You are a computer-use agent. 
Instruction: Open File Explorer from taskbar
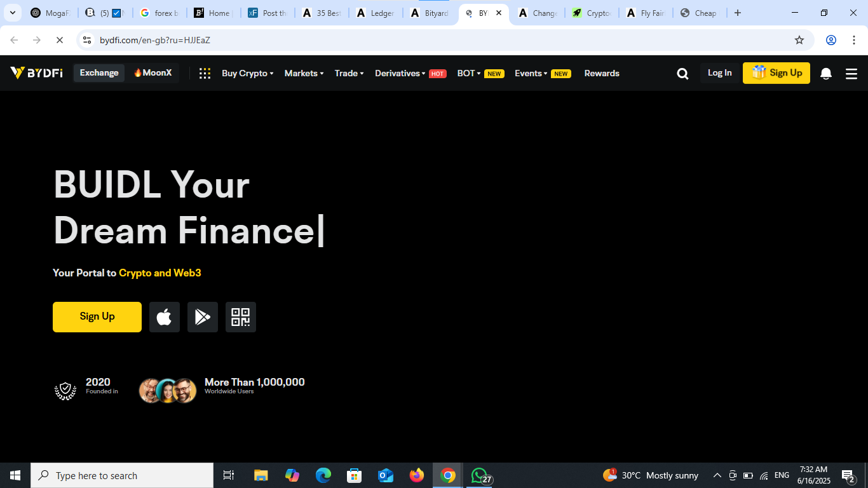261,475
